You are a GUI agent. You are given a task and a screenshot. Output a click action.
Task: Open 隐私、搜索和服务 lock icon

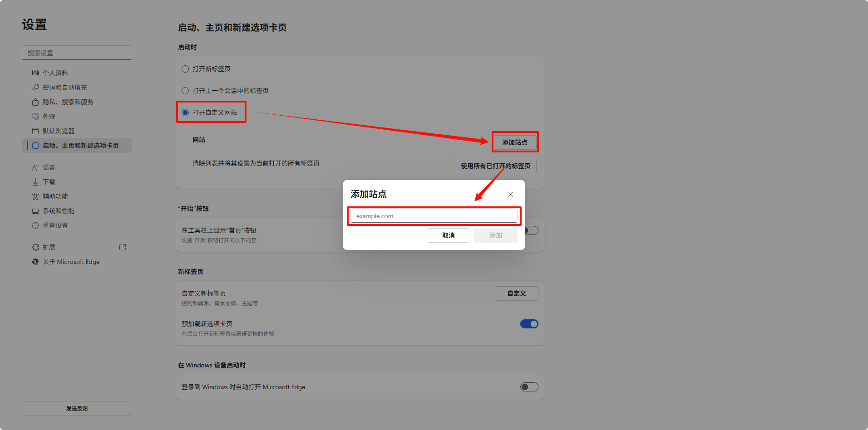tap(35, 102)
